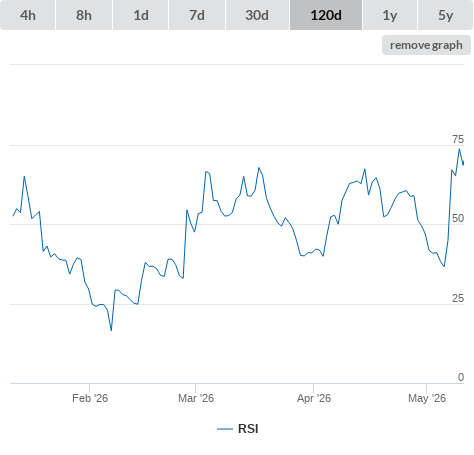Click the remove graph button
474x455 pixels.
pos(426,45)
